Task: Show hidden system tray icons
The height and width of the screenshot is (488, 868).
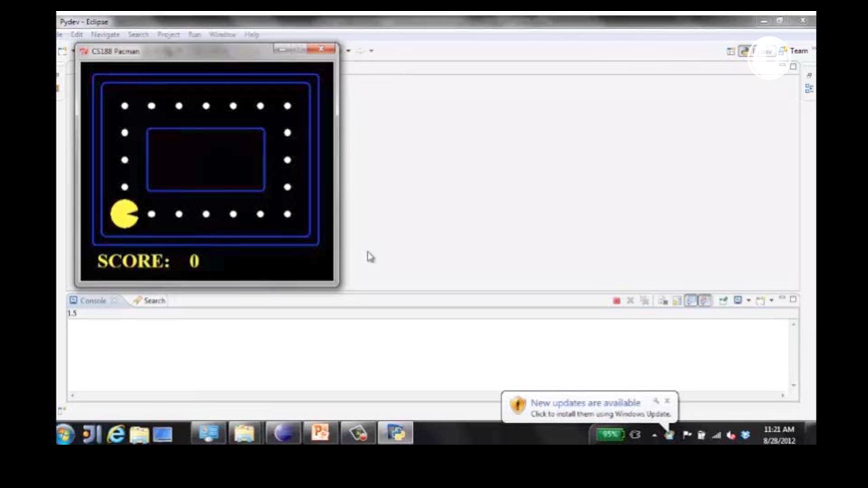Action: pyautogui.click(x=654, y=435)
